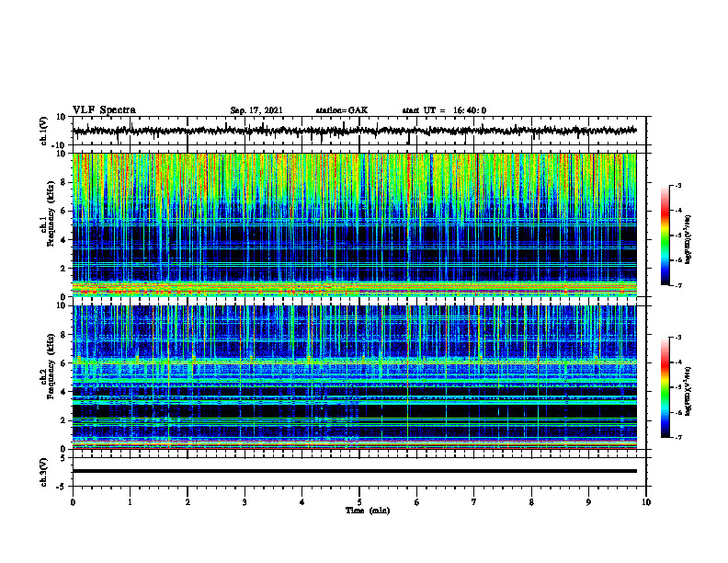
Task: Click the "Time (min)" x-axis label
Action: point(368,511)
